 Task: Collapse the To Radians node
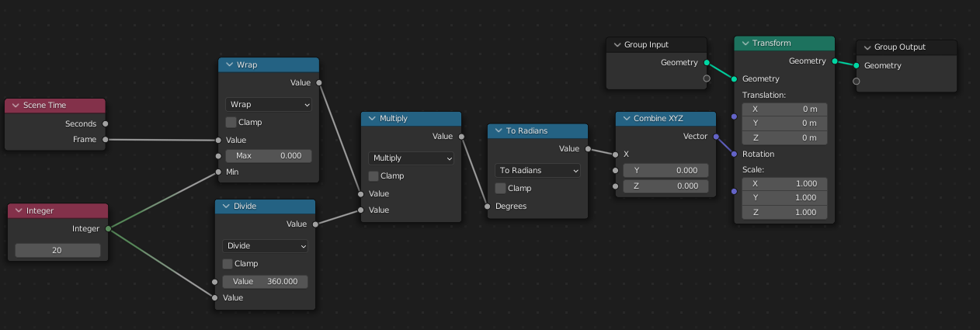pyautogui.click(x=499, y=131)
